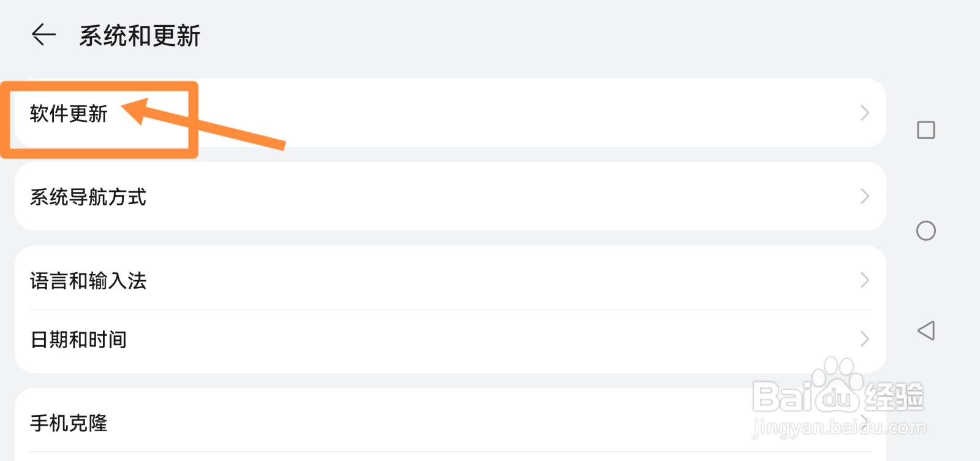The width and height of the screenshot is (980, 461).
Task: Click the chevron on the 系统导航方式 row
Action: tap(864, 196)
